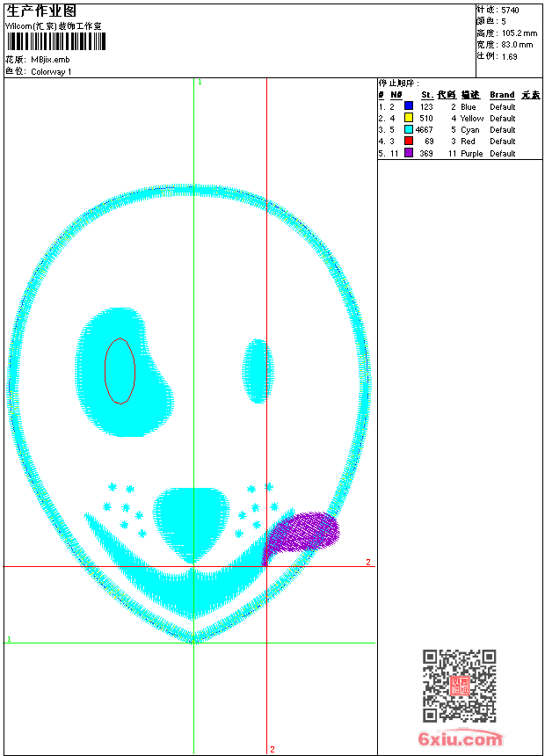545x756 pixels.
Task: Choose the Red thread color swatch
Action: (x=409, y=141)
